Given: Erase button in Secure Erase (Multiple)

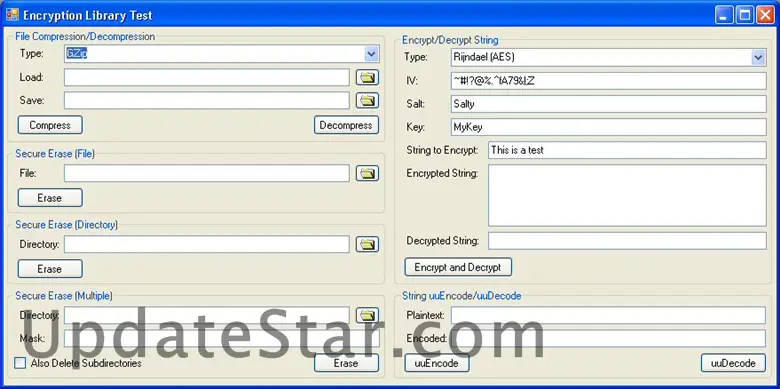Looking at the screenshot, I should (346, 363).
